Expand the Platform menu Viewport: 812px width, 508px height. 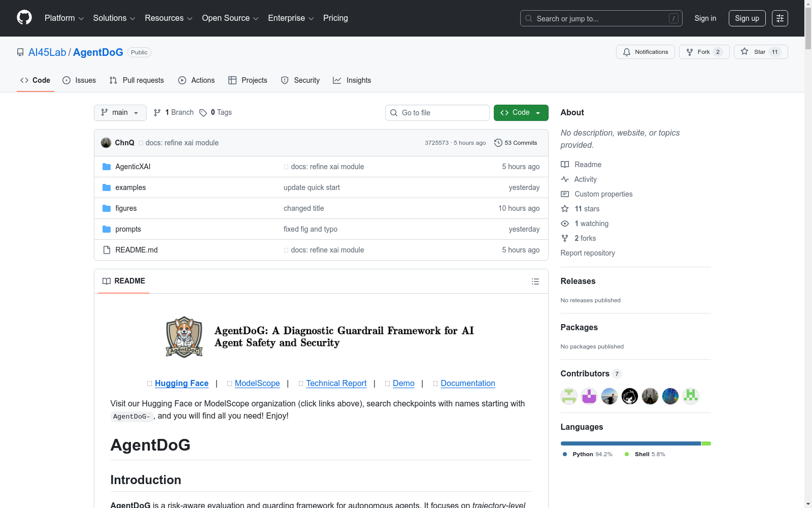click(64, 18)
